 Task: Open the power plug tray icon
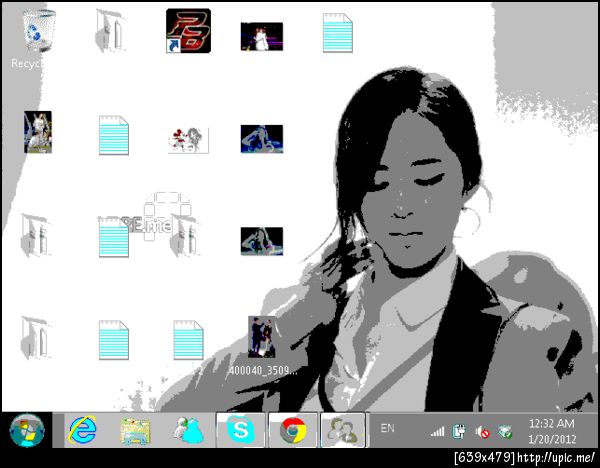pyautogui.click(x=459, y=432)
